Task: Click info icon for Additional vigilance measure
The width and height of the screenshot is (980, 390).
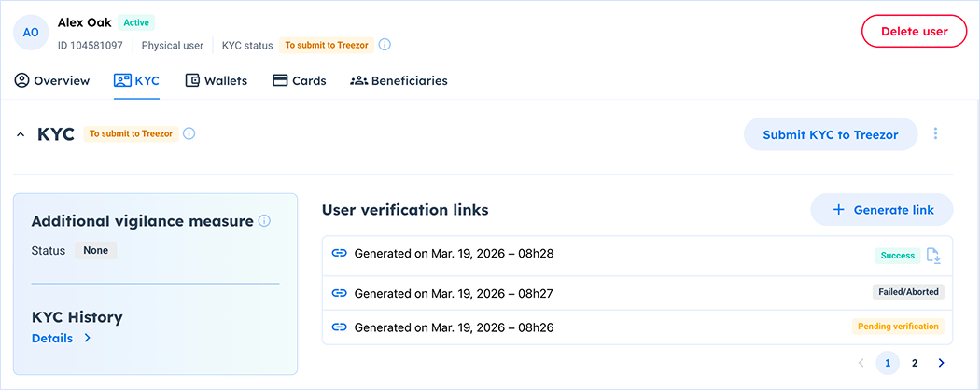Action: tap(264, 220)
